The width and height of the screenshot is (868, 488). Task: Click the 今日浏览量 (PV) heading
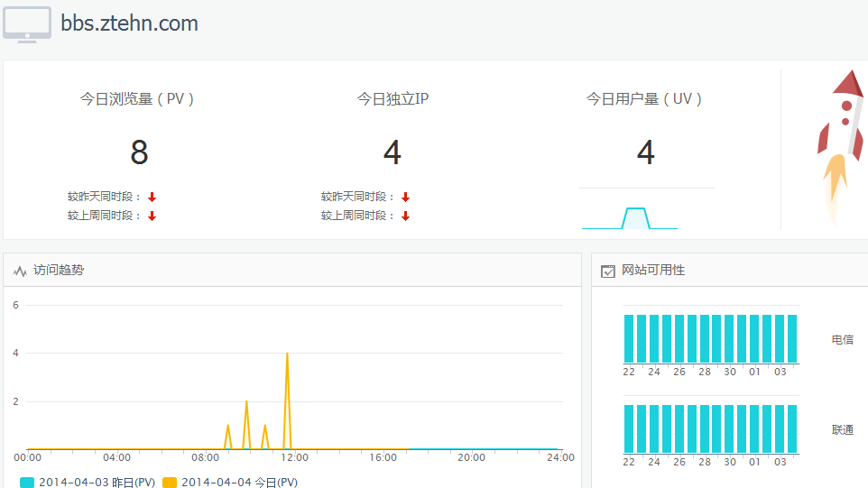coord(137,99)
